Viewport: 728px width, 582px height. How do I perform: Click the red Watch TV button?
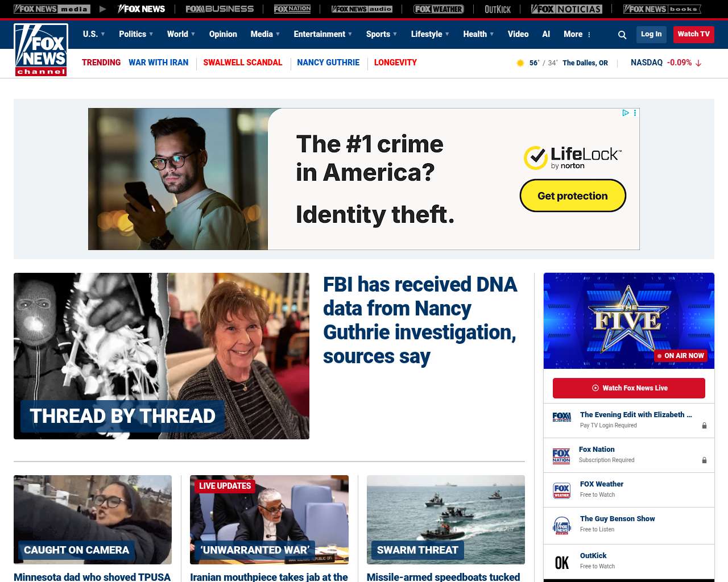[x=693, y=34]
